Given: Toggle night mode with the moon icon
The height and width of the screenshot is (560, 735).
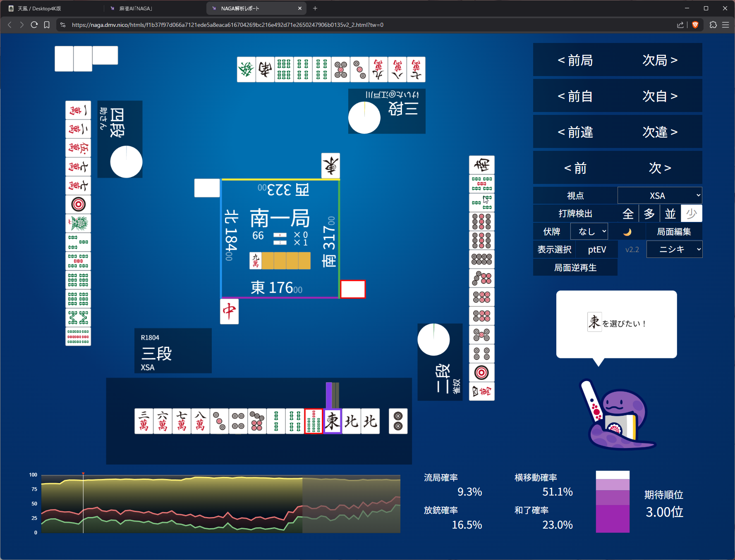Looking at the screenshot, I should 627,232.
